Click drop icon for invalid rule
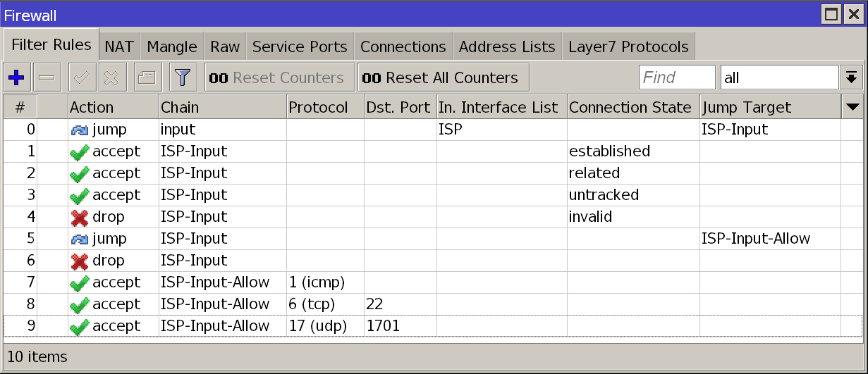This screenshot has height=374, width=868. 80,218
